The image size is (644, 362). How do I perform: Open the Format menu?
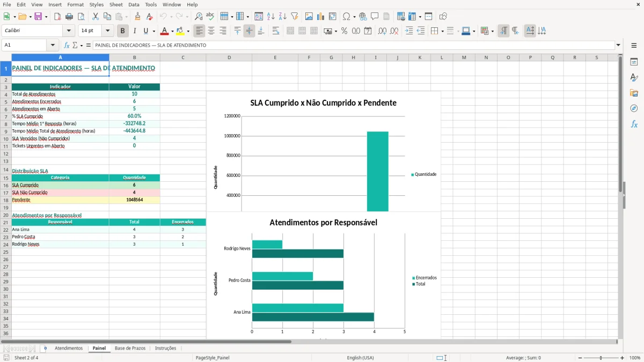pyautogui.click(x=75, y=4)
